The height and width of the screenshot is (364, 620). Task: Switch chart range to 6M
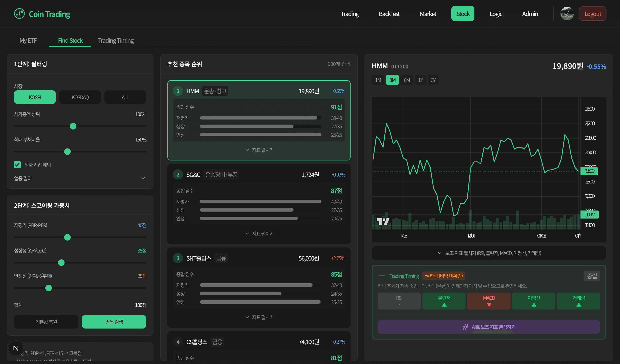pos(407,80)
